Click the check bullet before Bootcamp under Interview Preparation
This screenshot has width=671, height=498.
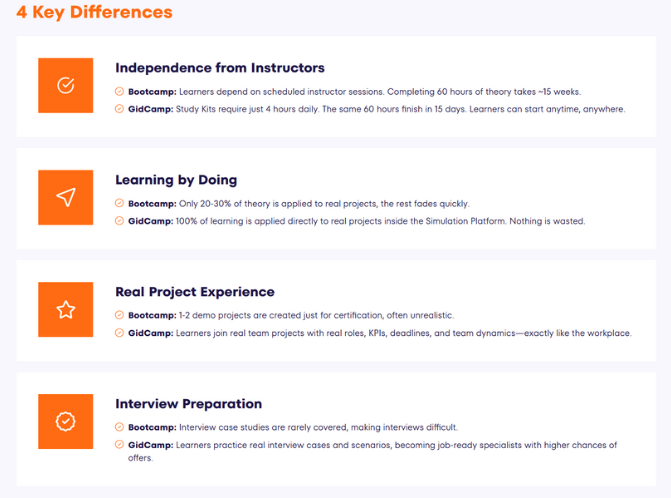click(120, 428)
